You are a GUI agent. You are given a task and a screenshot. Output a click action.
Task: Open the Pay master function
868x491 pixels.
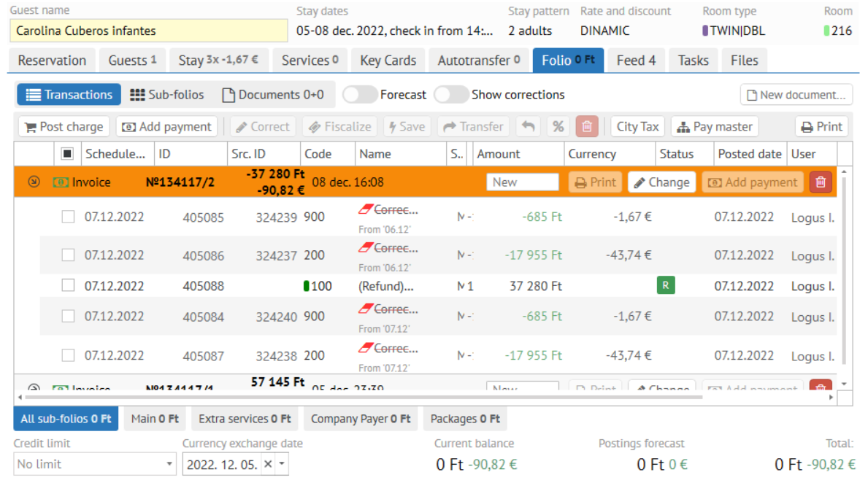pos(715,126)
